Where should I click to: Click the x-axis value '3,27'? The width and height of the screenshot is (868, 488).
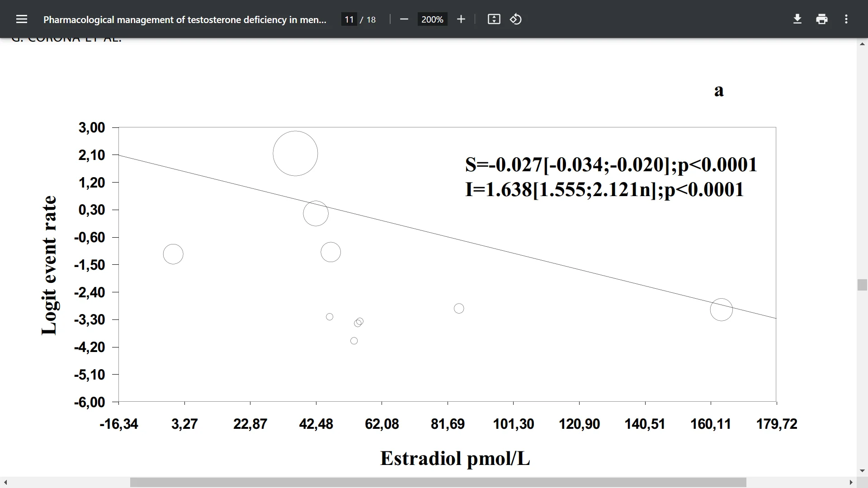click(184, 424)
